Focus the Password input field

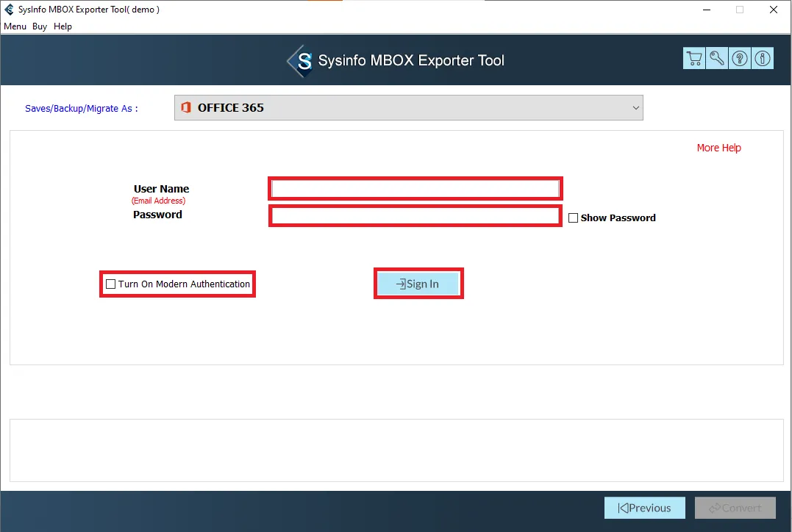[x=415, y=216]
